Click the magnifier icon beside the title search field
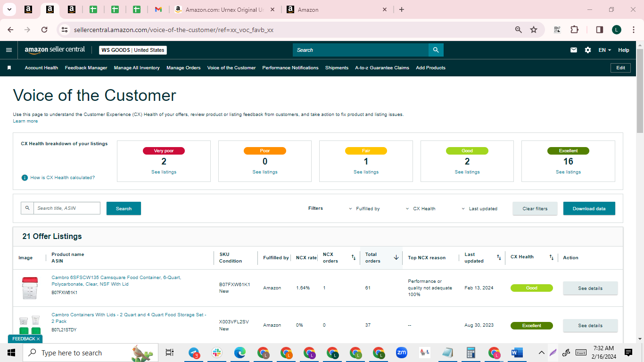 [27, 208]
